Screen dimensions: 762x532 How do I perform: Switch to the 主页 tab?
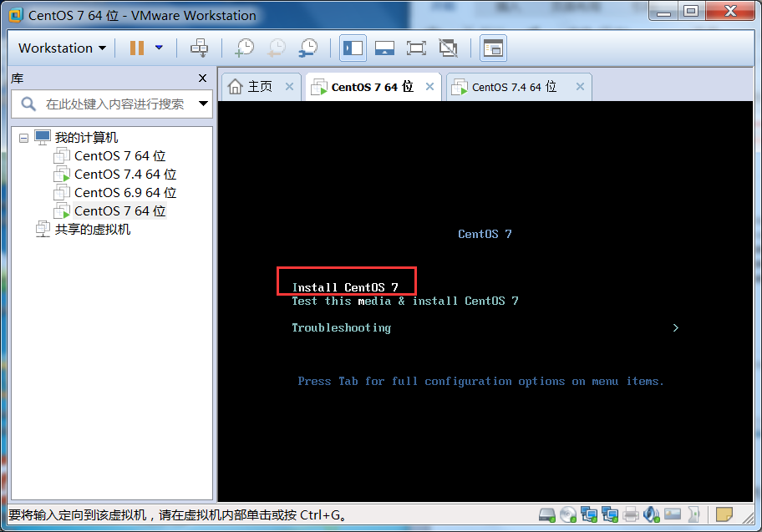pyautogui.click(x=261, y=87)
